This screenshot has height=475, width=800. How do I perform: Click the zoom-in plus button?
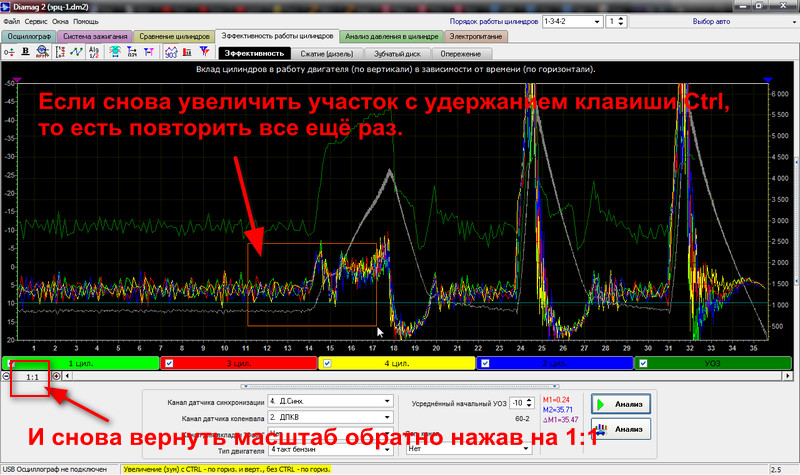(56, 376)
